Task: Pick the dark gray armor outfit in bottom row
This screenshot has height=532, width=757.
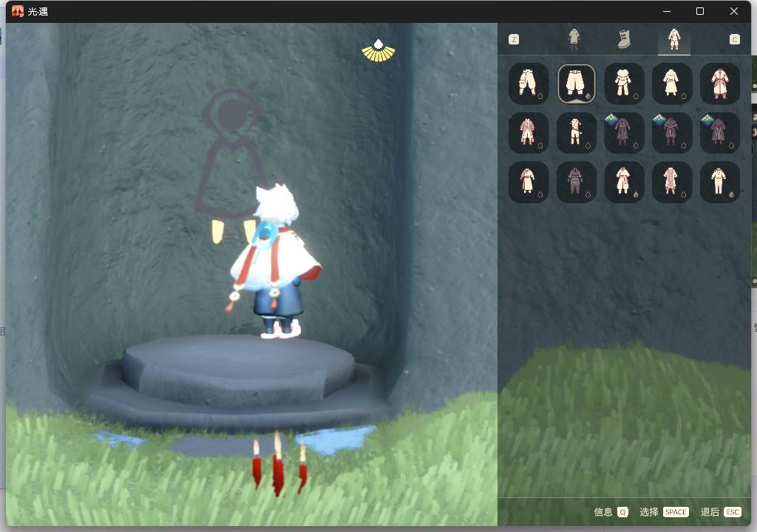Action: (576, 182)
